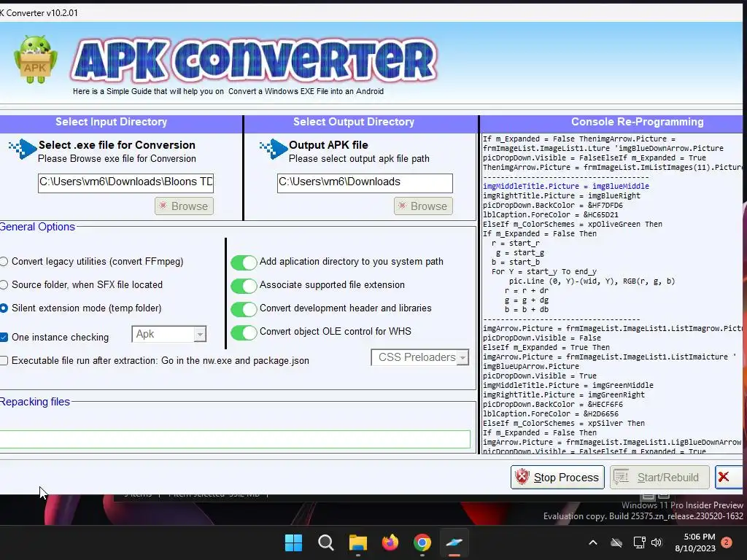Check Executable file run after extraction box

pos(4,360)
